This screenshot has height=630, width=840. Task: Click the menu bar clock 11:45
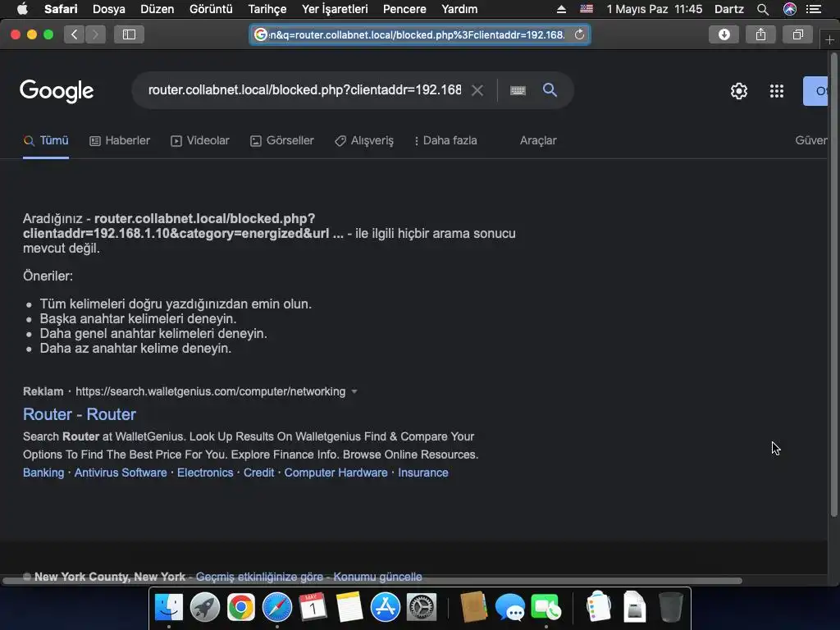point(688,9)
